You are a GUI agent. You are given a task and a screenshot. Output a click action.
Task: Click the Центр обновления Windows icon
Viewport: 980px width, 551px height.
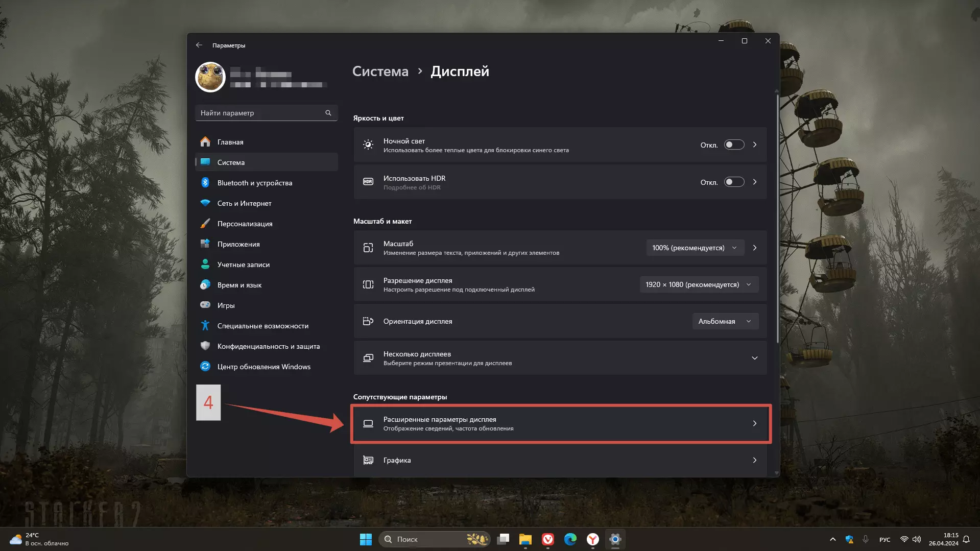205,367
